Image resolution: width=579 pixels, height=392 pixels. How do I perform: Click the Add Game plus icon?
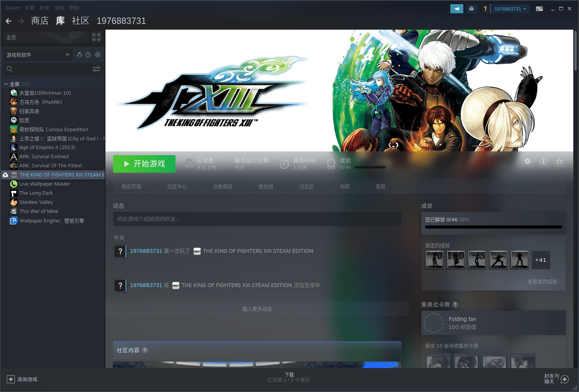tap(11, 379)
